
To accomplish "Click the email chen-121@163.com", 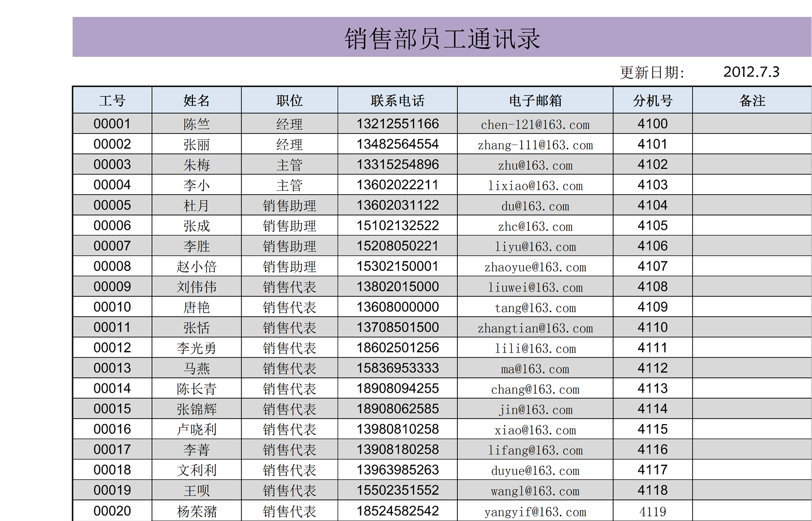I will tap(535, 124).
